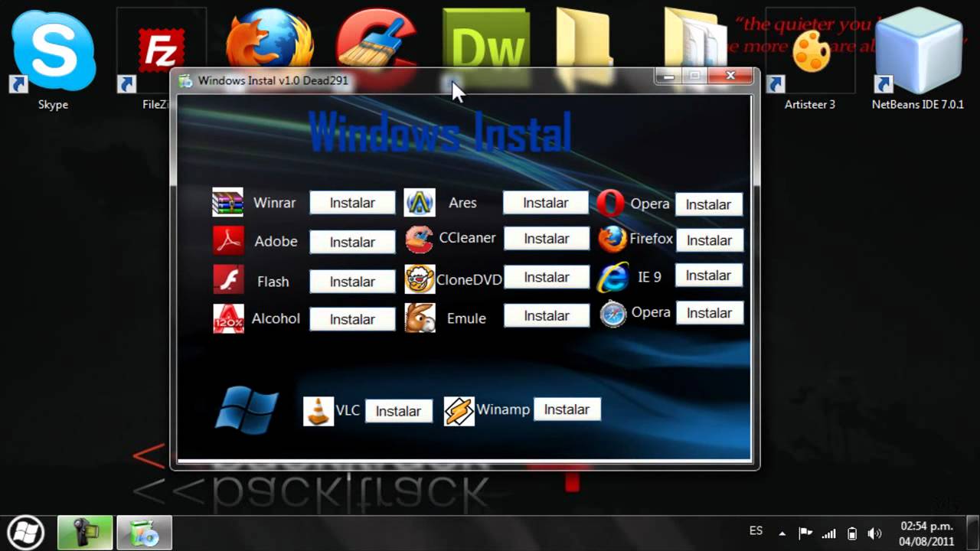Click the red Opera icon
980x551 pixels.
pos(610,204)
